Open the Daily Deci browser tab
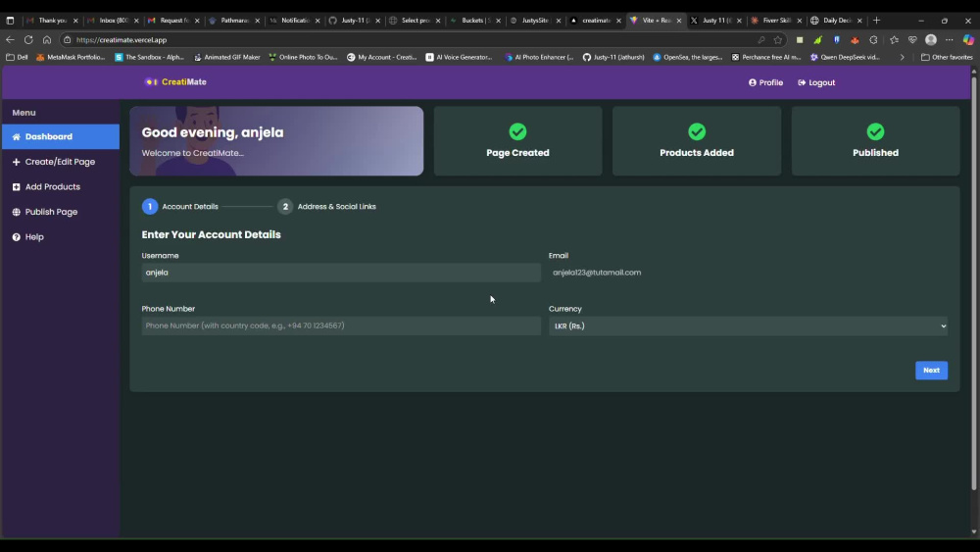Screen dimensions: 980x552 tap(836, 21)
